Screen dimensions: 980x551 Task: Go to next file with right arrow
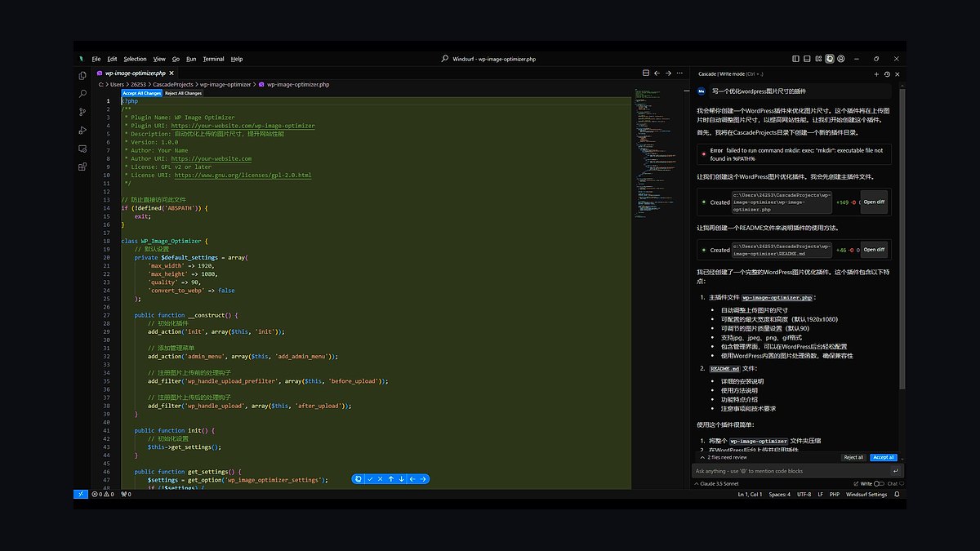(x=423, y=479)
